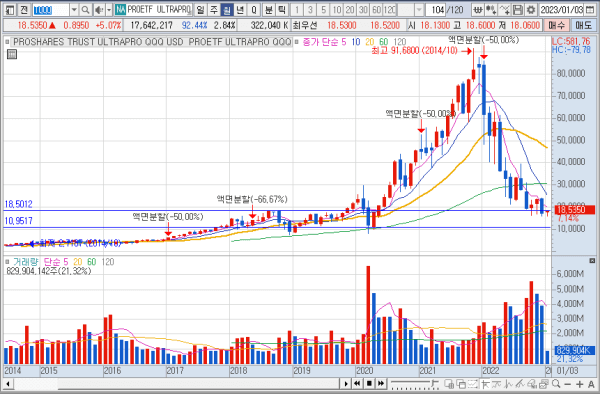The height and width of the screenshot is (394, 600).
Task: Click the plus zoom in icon
Action: click(579, 384)
